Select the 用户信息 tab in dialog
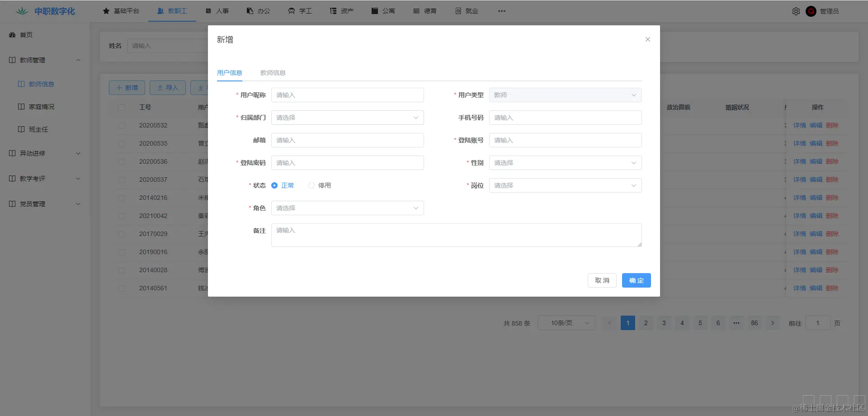The height and width of the screenshot is (416, 868). click(230, 73)
